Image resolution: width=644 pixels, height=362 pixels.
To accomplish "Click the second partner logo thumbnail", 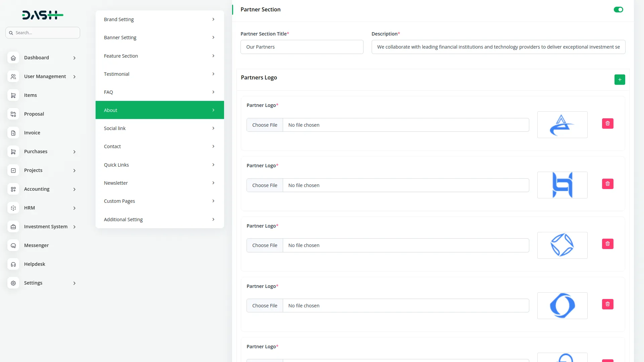I will point(562,185).
